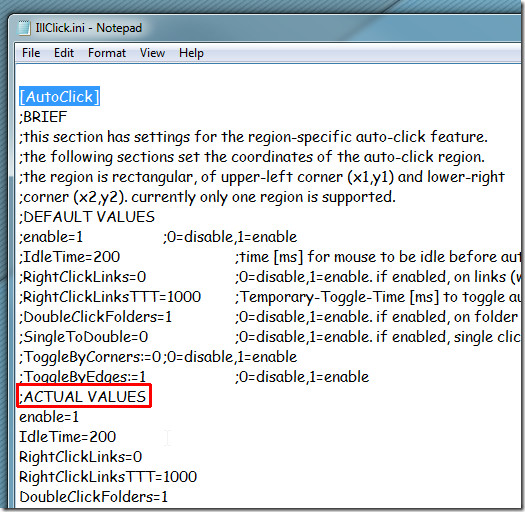The image size is (525, 512).
Task: Click the ;DEFAULT VALUES comment line
Action: [87, 217]
